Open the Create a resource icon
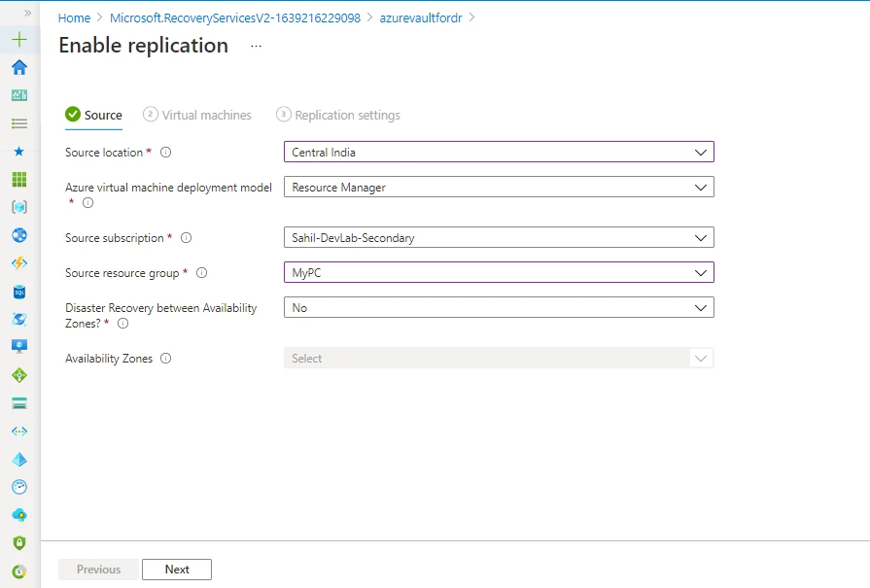This screenshot has height=588, width=870. tap(18, 40)
